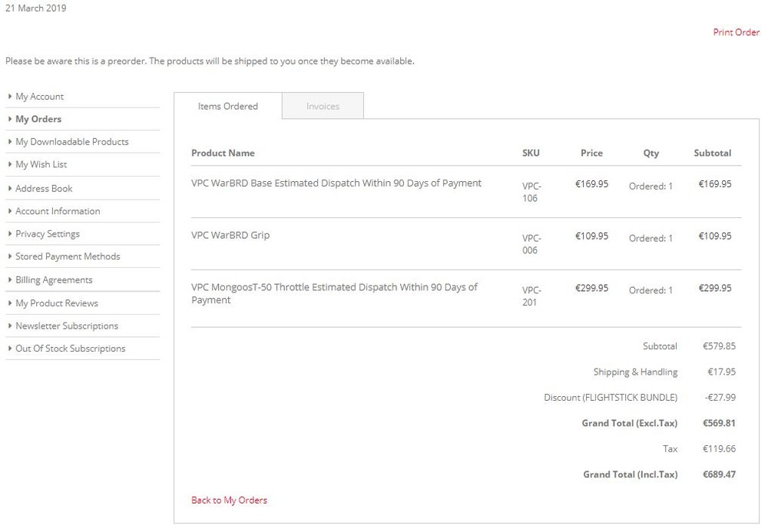
Task: Navigate to Address Book
Action: coord(44,189)
